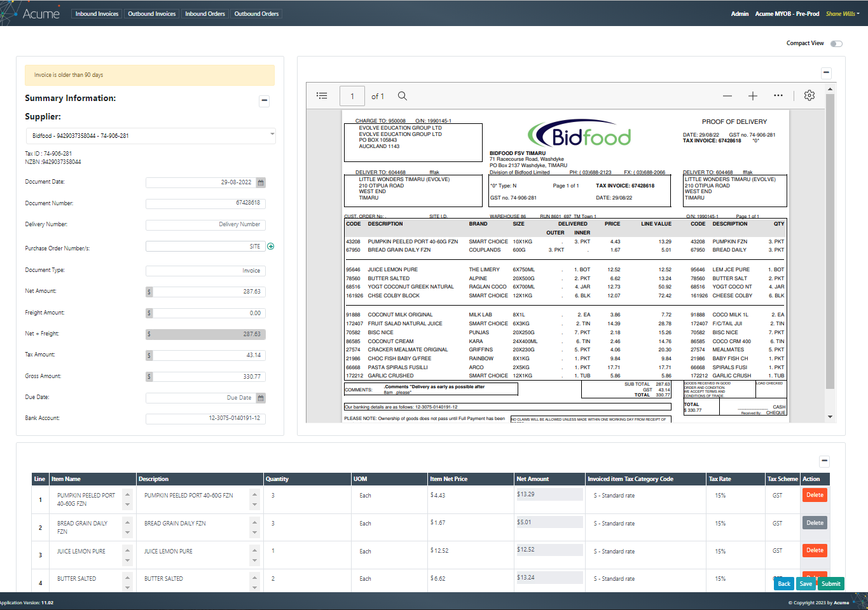Add a Purchase Order with the green plus icon
This screenshot has height=610, width=868.
[271, 246]
